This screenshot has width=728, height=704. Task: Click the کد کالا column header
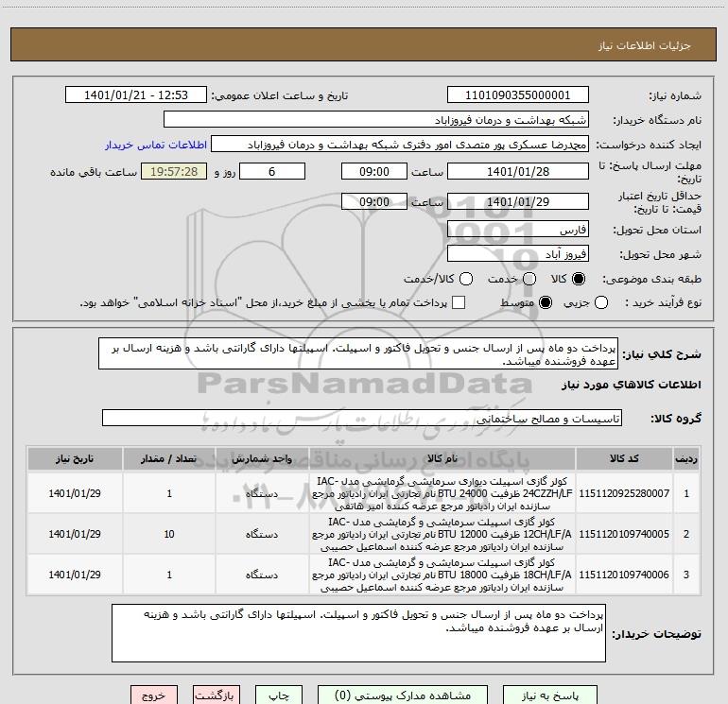click(624, 458)
